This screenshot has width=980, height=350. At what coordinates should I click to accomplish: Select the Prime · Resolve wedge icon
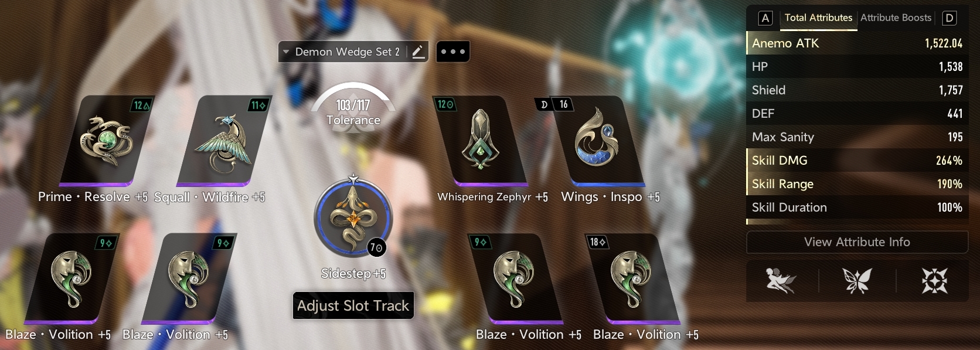107,141
